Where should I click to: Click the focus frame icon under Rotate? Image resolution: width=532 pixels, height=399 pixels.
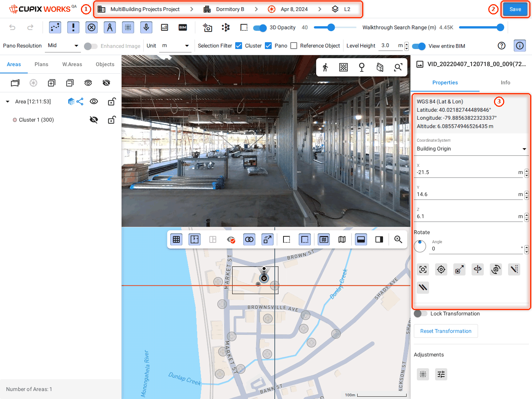point(423,269)
